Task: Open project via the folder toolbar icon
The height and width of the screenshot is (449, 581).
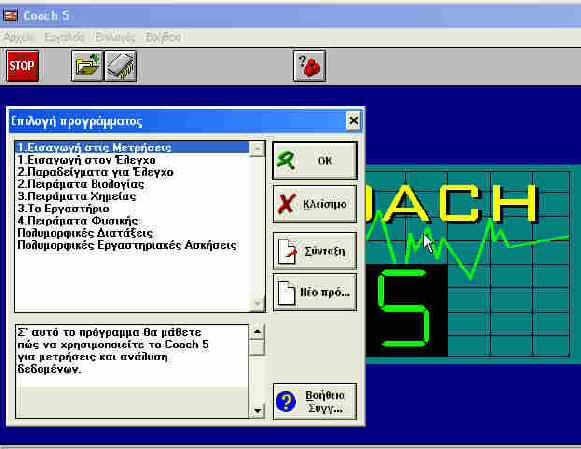Action: [x=87, y=66]
